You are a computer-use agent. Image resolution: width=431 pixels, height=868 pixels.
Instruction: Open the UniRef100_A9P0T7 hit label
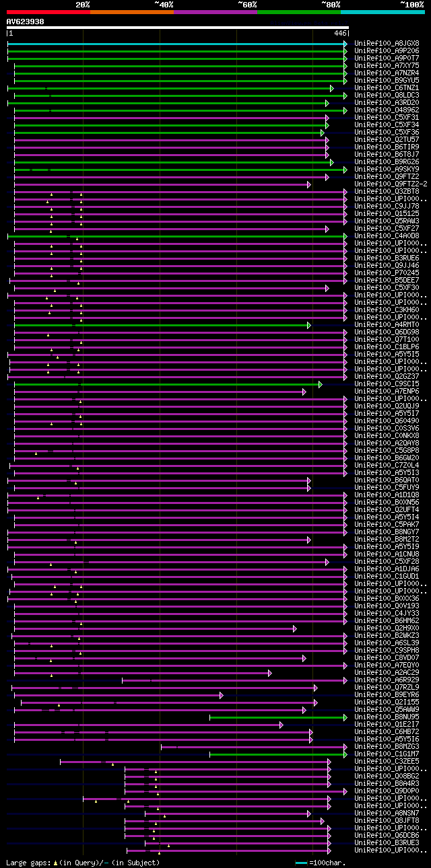tap(387, 58)
